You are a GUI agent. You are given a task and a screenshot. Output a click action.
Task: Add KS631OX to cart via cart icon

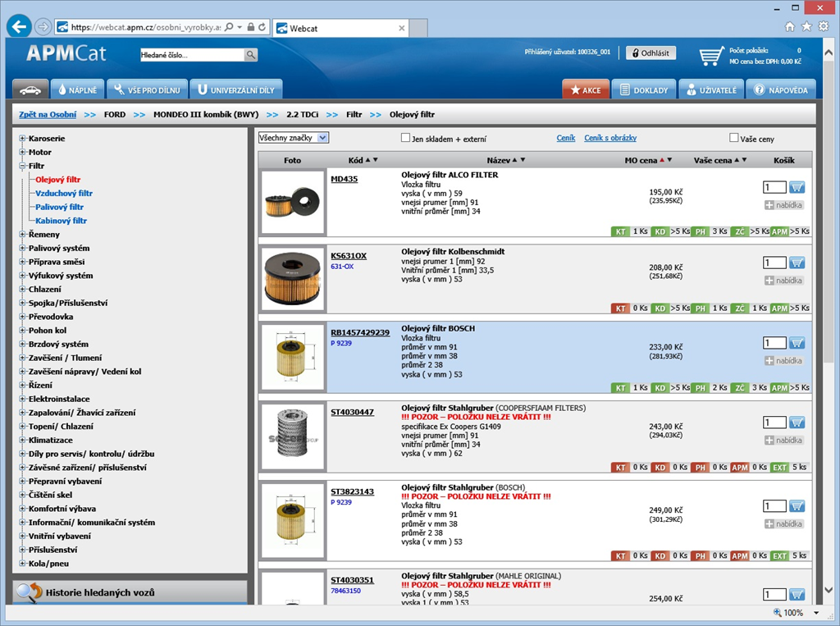pyautogui.click(x=797, y=263)
